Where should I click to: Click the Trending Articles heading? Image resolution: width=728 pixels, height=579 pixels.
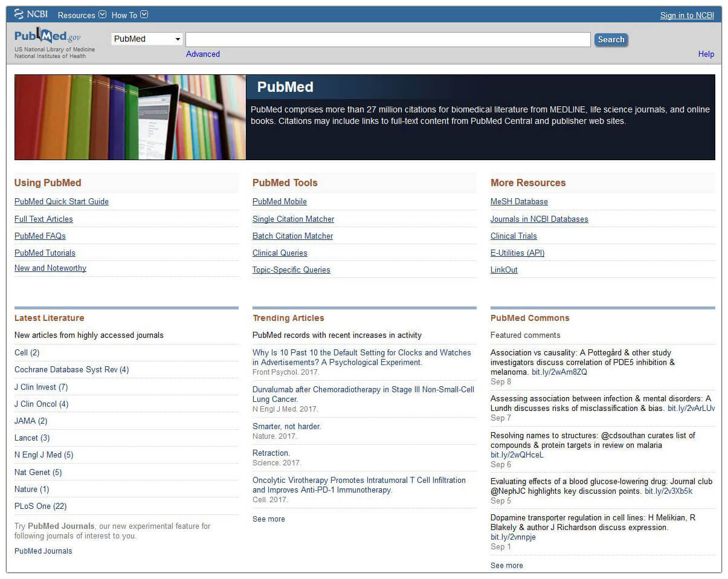point(288,318)
